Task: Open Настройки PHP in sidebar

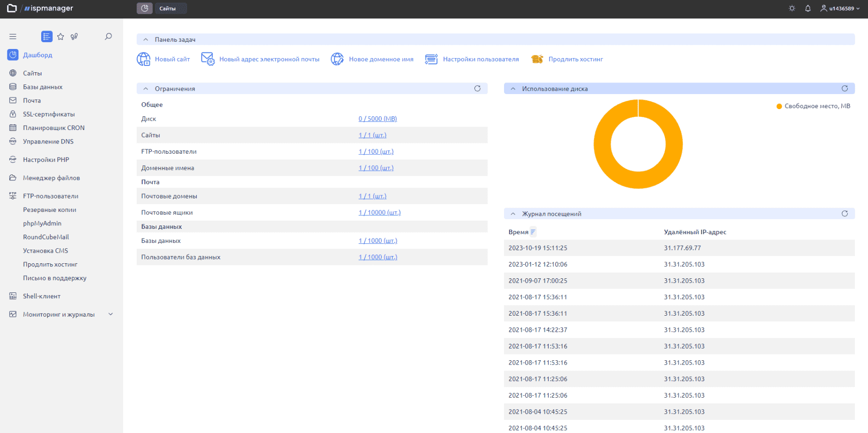Action: (46, 160)
